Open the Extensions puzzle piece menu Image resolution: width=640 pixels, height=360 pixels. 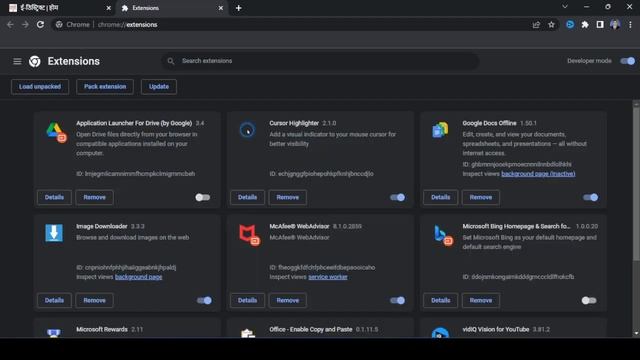pyautogui.click(x=585, y=24)
